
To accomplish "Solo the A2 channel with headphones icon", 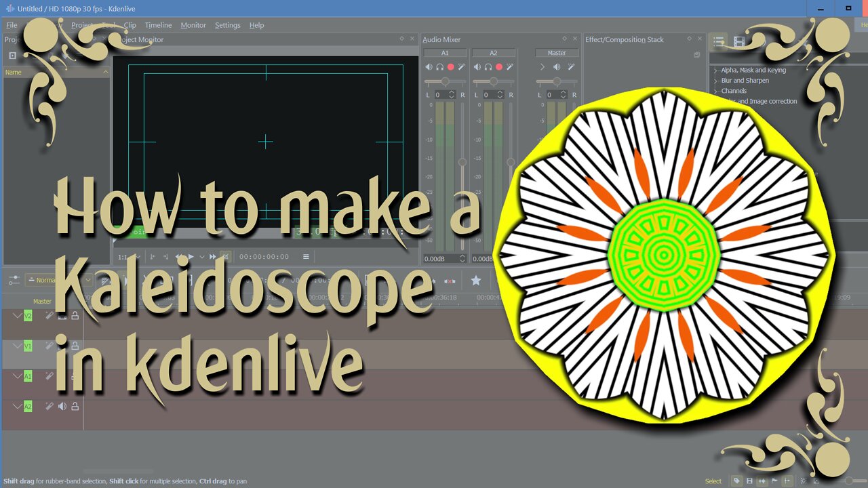I will point(488,66).
